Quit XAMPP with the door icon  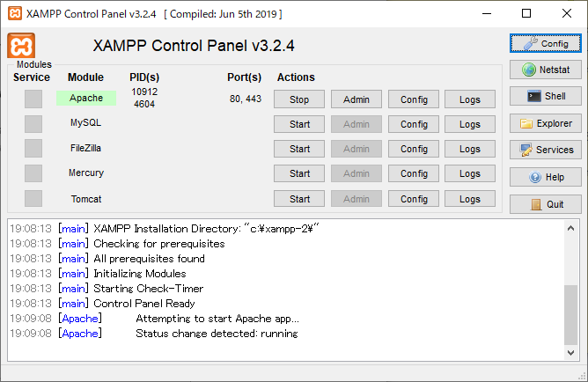(545, 204)
